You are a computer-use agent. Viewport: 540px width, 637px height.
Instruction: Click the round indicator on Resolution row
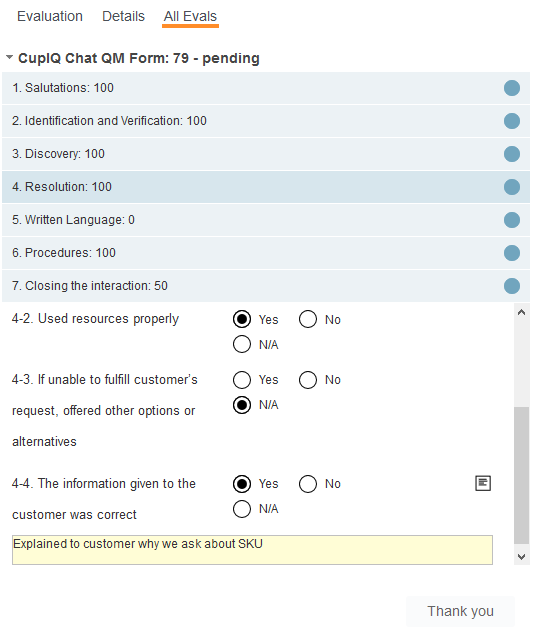click(512, 187)
